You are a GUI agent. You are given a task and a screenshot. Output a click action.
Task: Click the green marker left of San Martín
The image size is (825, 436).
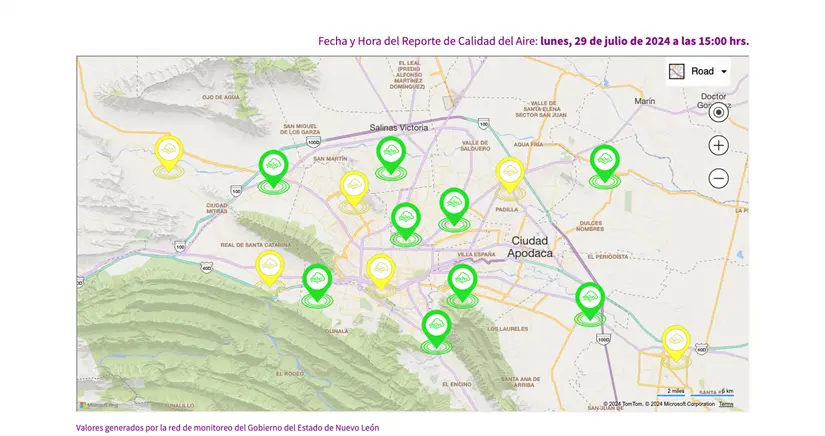pos(273,166)
